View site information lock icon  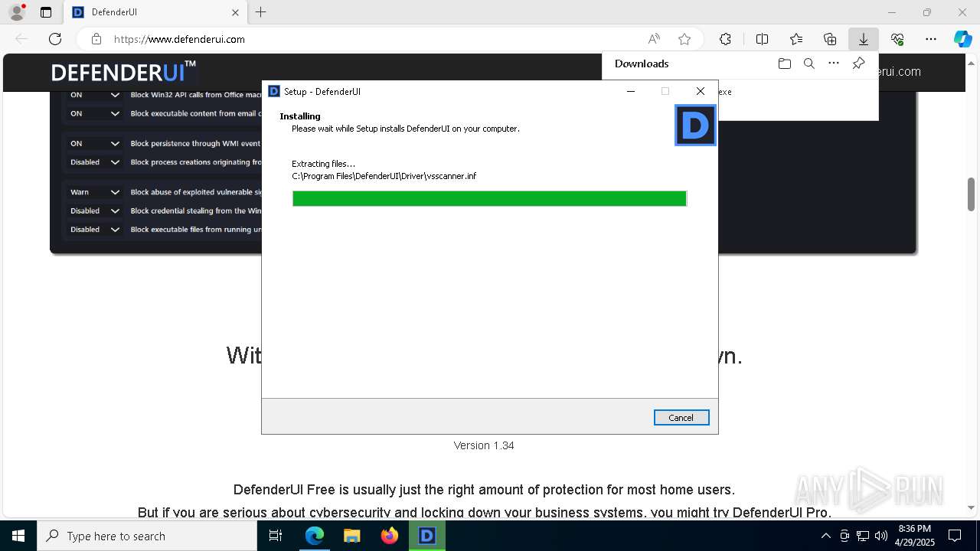[96, 39]
